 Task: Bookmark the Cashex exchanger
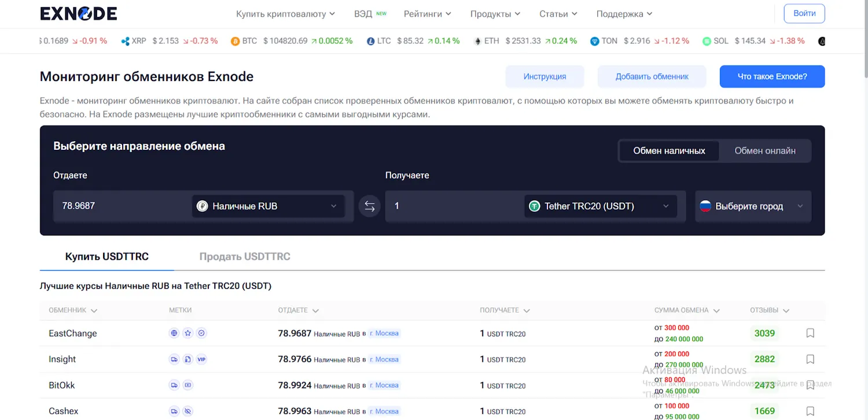pyautogui.click(x=810, y=411)
